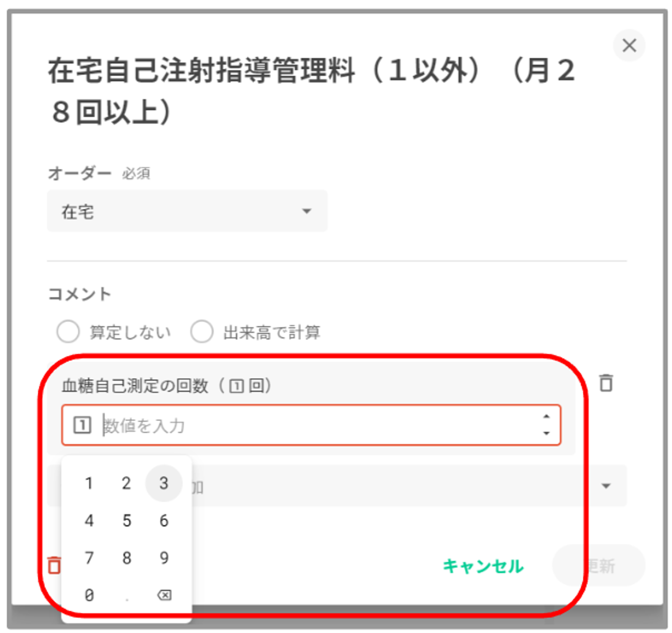Viewport: 672px width, 633px height.
Task: Increase the value with the up stepper arrow
Action: [x=546, y=416]
